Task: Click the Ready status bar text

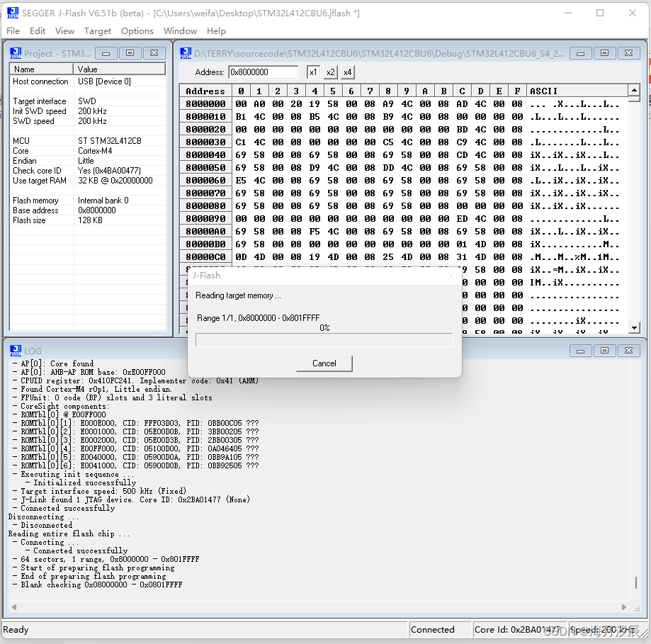Action: pyautogui.click(x=16, y=629)
